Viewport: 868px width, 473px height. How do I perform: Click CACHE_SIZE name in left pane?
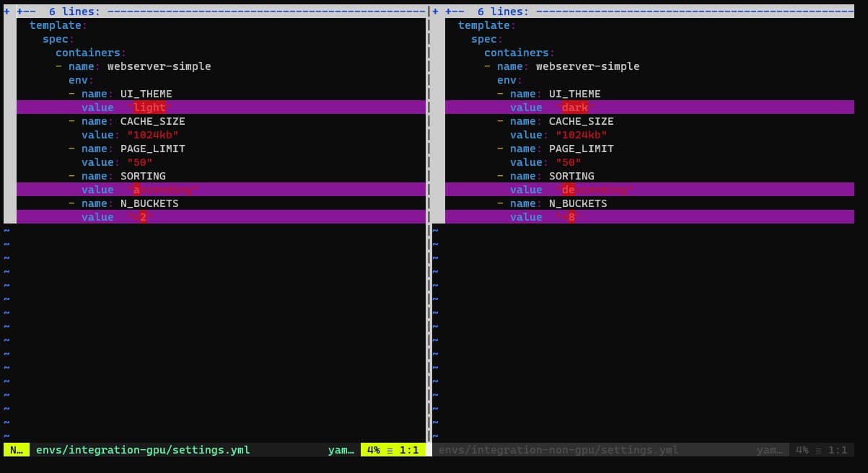tap(153, 121)
